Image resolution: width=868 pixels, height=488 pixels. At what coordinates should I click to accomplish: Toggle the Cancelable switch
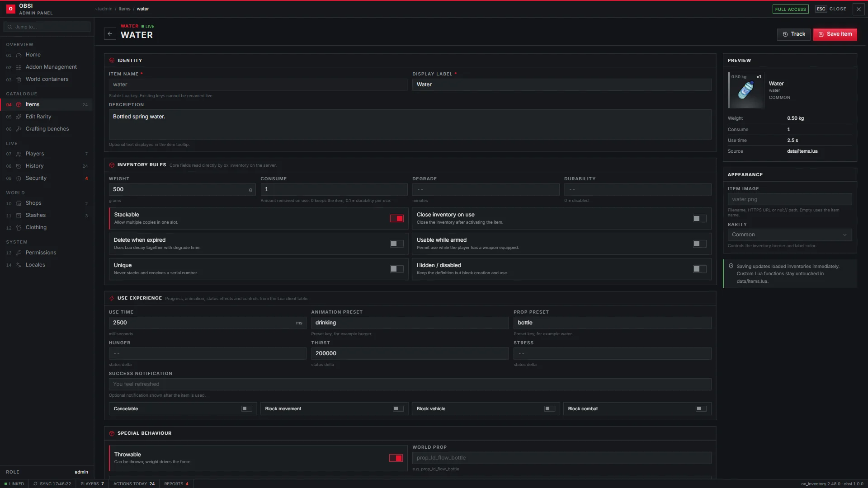(247, 409)
